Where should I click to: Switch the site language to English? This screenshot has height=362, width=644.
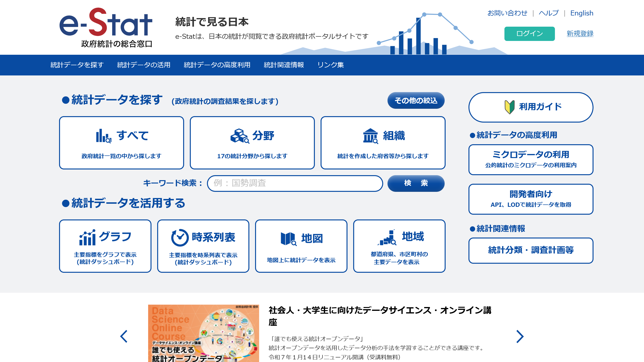click(x=582, y=13)
